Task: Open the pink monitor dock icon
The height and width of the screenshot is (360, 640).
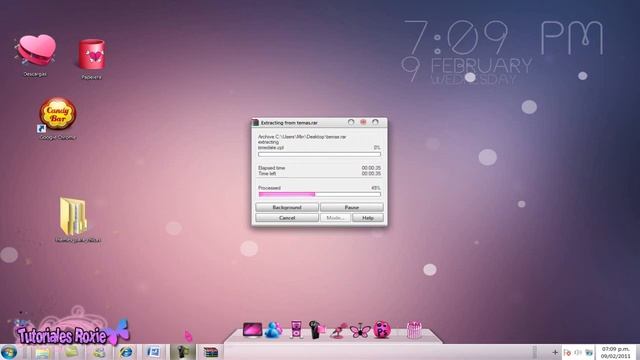Action: click(x=253, y=329)
